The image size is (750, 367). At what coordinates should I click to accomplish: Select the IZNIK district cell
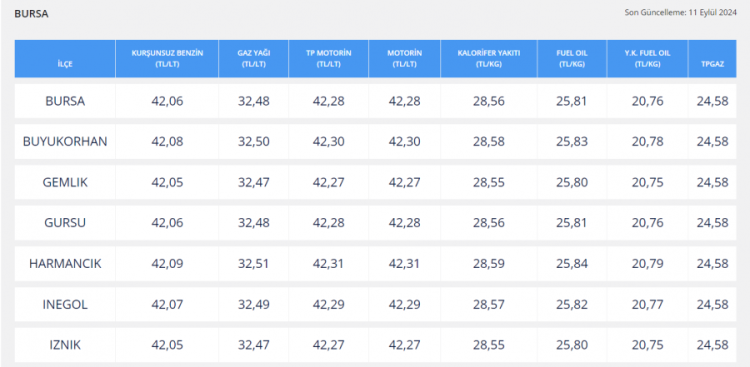point(65,345)
